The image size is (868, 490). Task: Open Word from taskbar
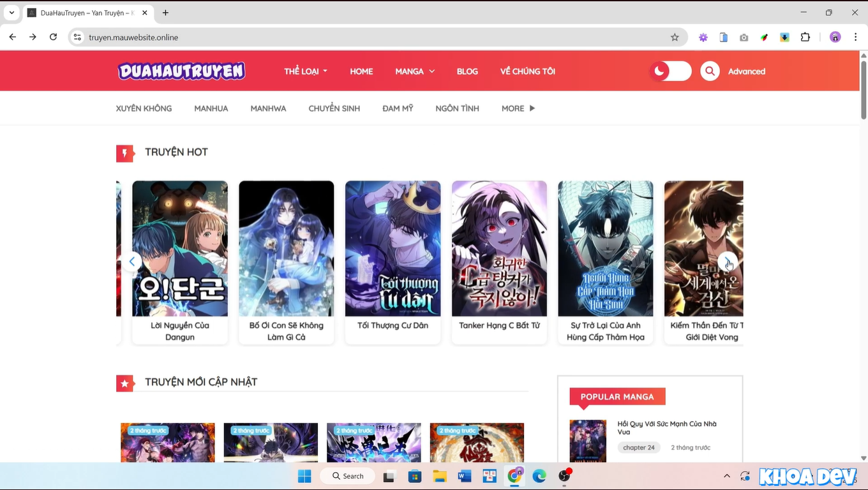(x=465, y=476)
